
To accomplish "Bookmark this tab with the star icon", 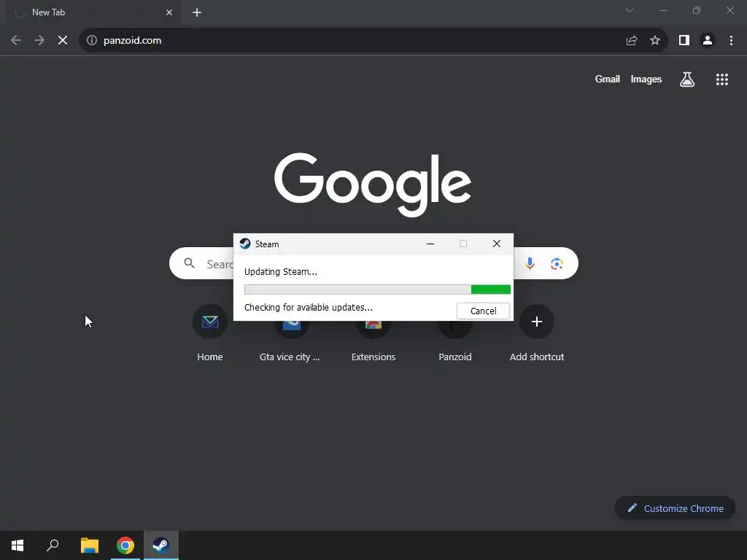I will tap(655, 41).
